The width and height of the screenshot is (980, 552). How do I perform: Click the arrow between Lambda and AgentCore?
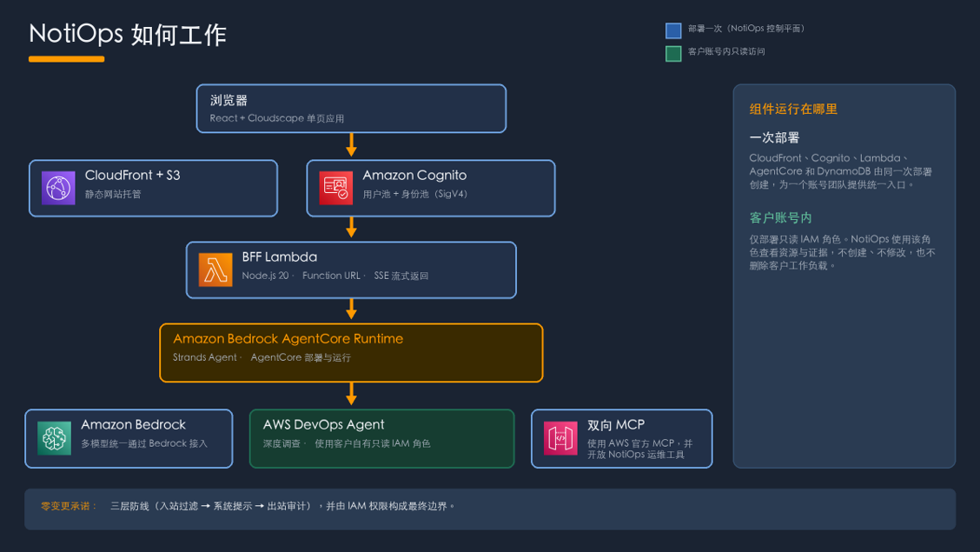pos(351,309)
